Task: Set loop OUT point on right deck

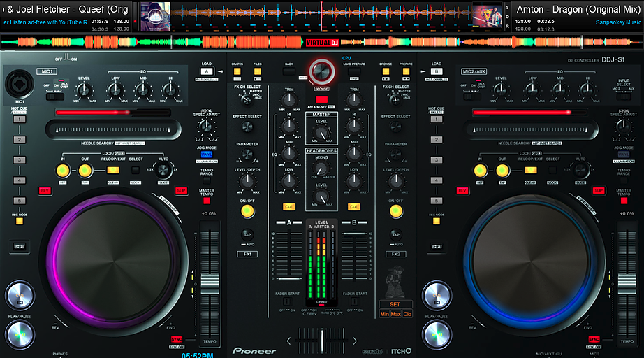Action: 502,170
